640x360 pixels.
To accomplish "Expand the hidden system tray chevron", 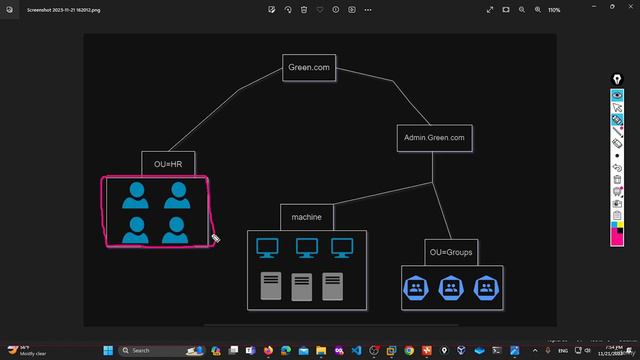I will click(535, 350).
